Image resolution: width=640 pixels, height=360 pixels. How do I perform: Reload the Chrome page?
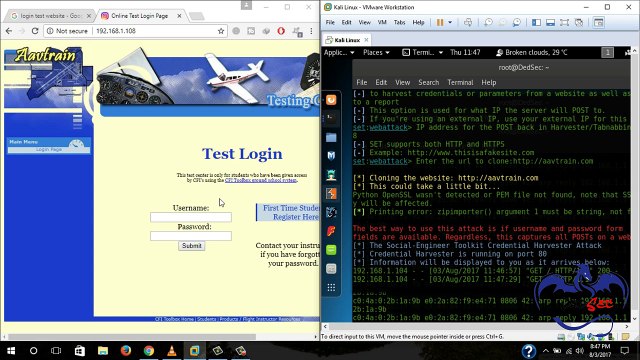pos(35,31)
